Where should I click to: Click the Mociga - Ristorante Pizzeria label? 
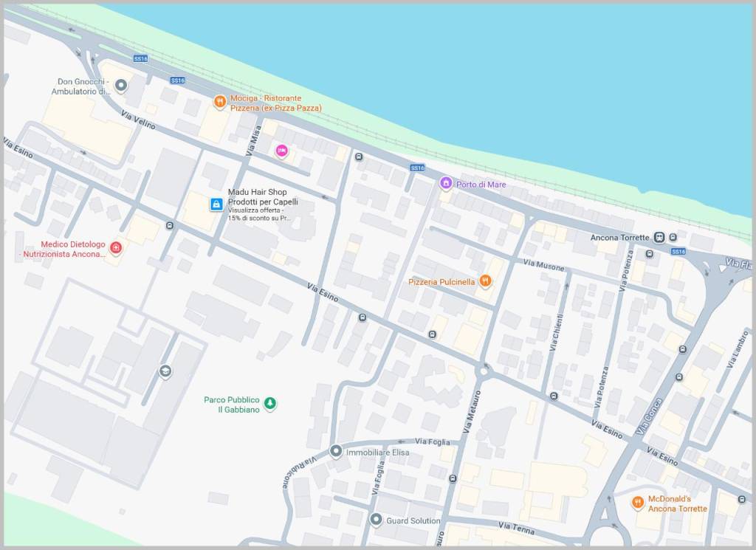coord(276,103)
